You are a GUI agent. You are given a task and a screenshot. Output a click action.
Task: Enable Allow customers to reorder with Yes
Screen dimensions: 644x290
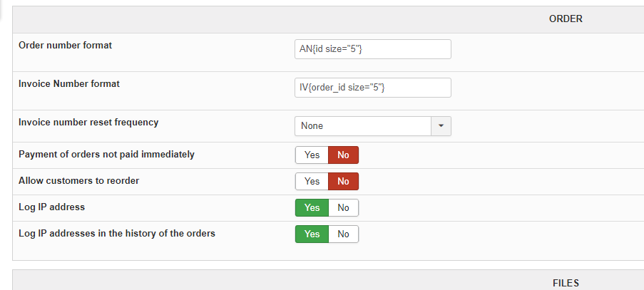312,182
